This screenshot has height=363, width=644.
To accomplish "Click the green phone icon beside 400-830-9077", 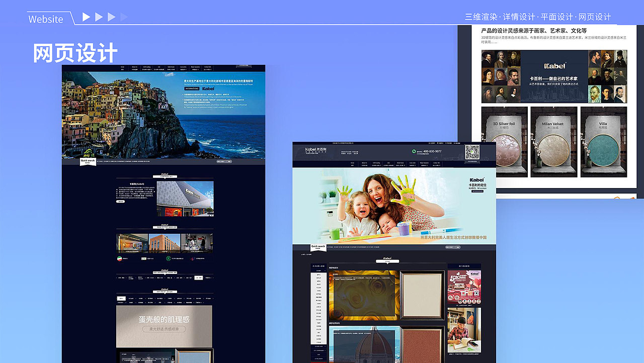I will click(414, 151).
